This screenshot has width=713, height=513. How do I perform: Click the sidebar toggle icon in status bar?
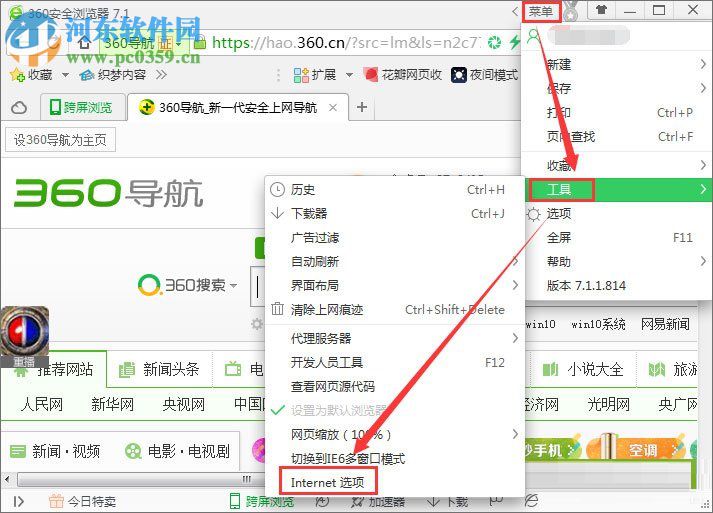[19, 501]
